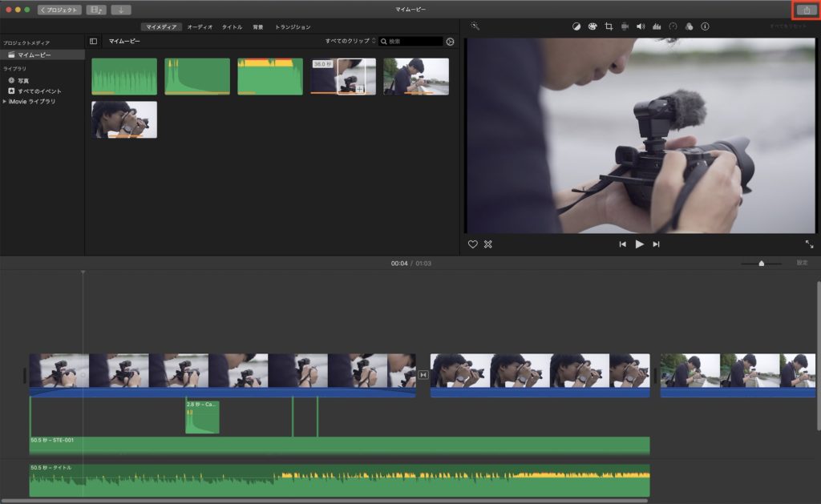Viewport: 821px width, 504px height.
Task: Click the magic wand auto-enhance icon
Action: tap(475, 26)
